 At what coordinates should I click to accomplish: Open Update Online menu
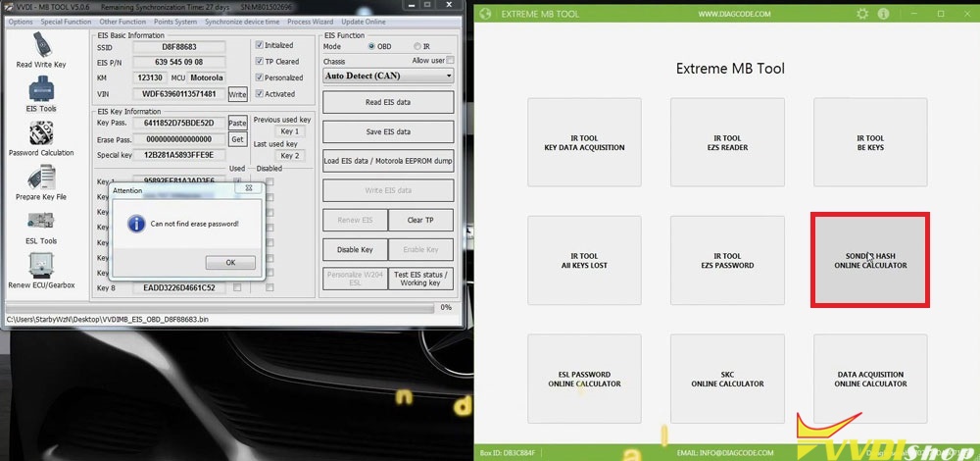(364, 22)
